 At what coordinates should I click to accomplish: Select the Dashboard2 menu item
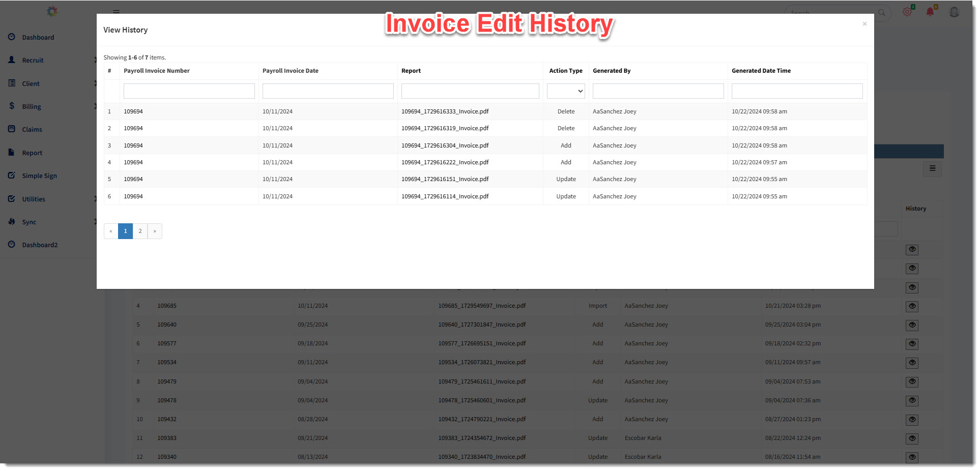point(40,245)
